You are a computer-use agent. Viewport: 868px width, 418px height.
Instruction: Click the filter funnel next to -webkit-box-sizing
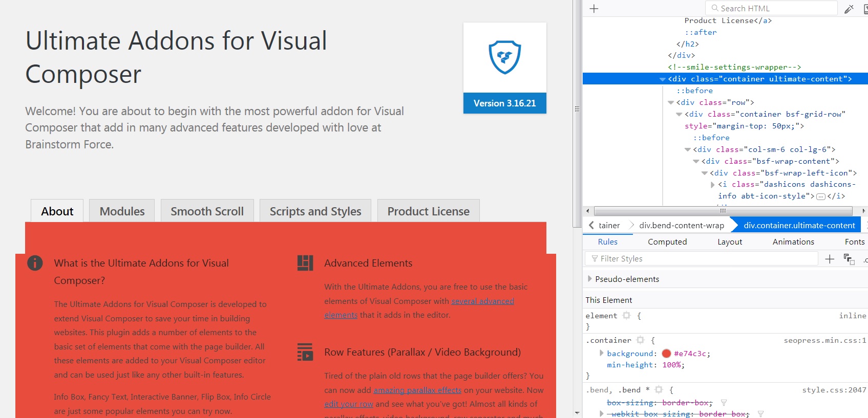(x=760, y=414)
